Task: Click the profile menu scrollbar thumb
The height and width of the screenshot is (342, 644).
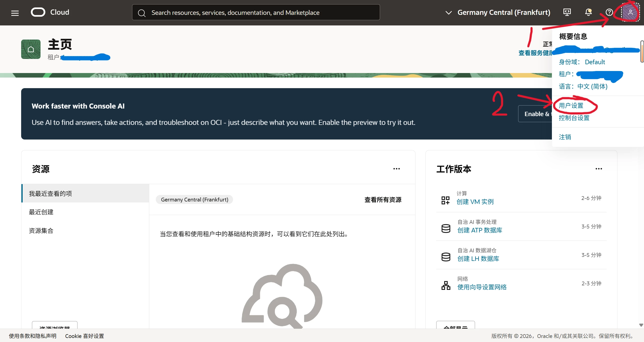Action: [642, 51]
